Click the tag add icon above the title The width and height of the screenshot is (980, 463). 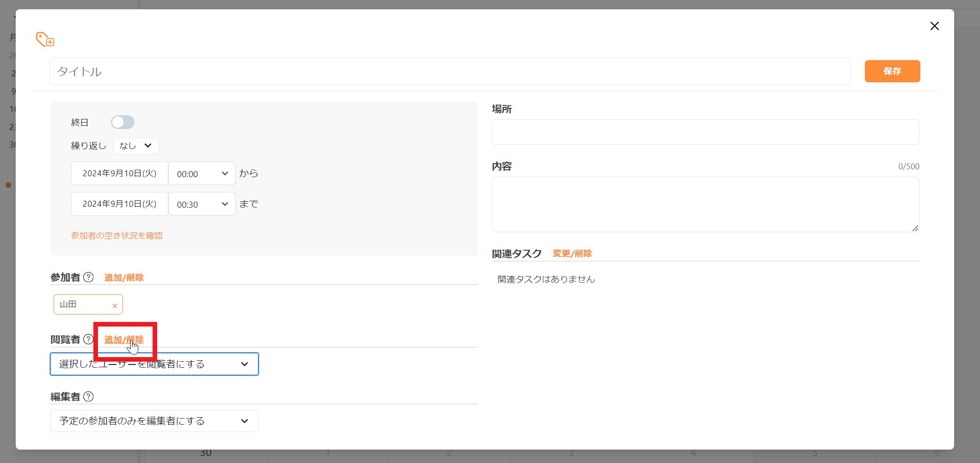(44, 40)
